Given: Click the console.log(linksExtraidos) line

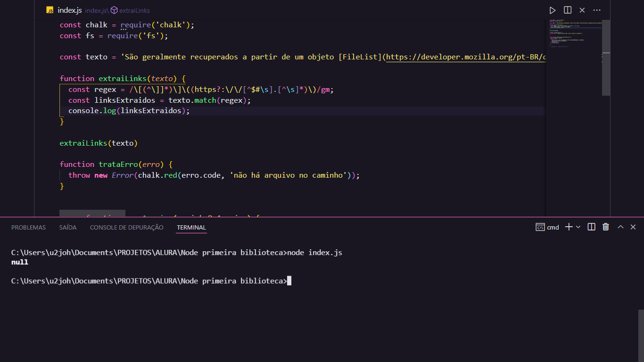Looking at the screenshot, I should 129,111.
